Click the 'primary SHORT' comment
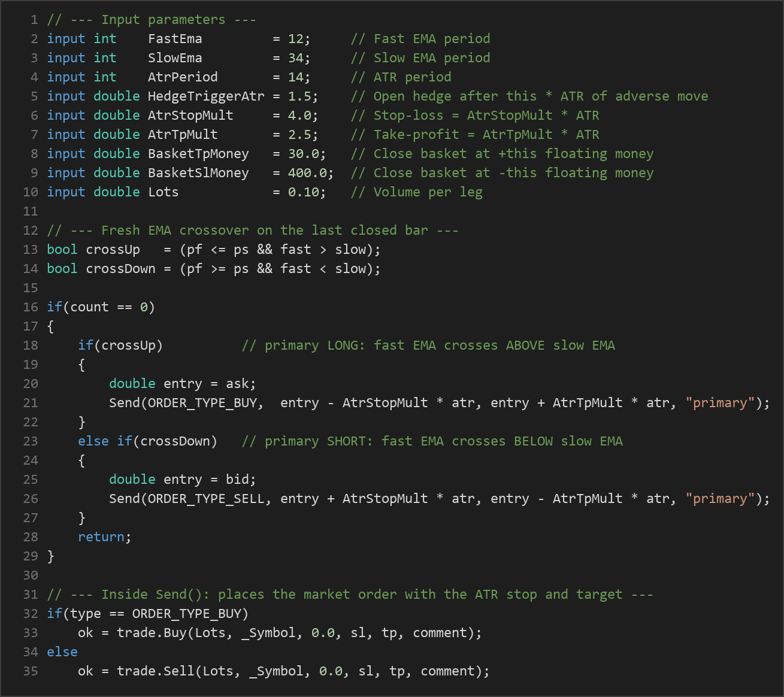The width and height of the screenshot is (784, 697). coord(432,441)
